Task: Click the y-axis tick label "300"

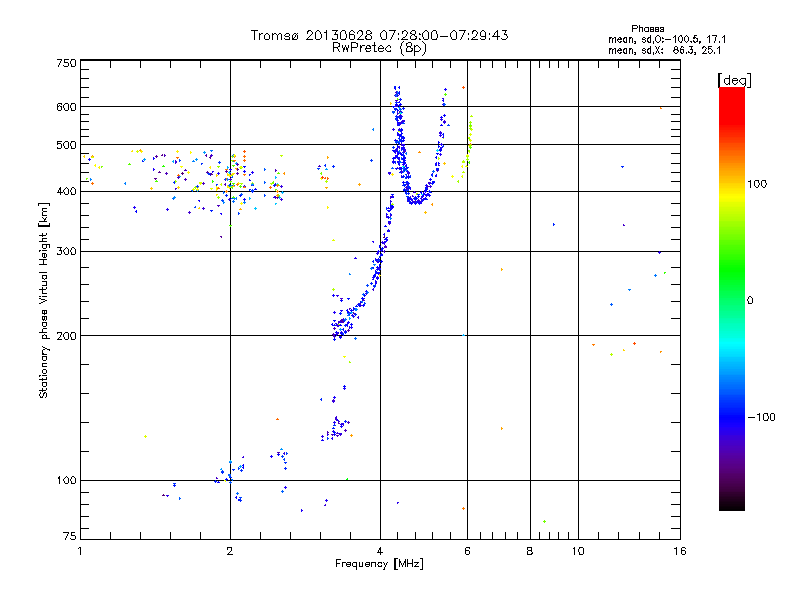Action: [x=66, y=251]
